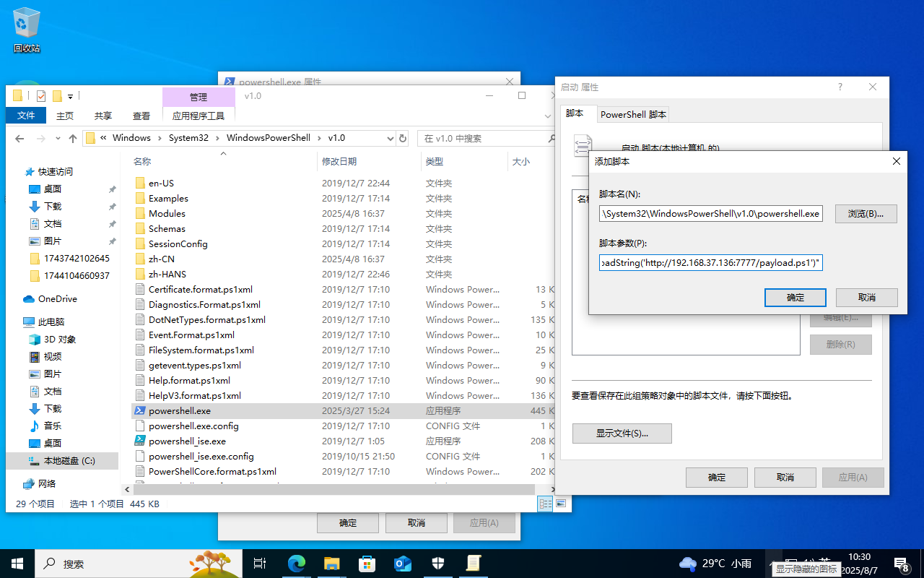924x578 pixels.
Task: Click the Properties checkmark icon in Explorer title bar
Action: click(40, 95)
